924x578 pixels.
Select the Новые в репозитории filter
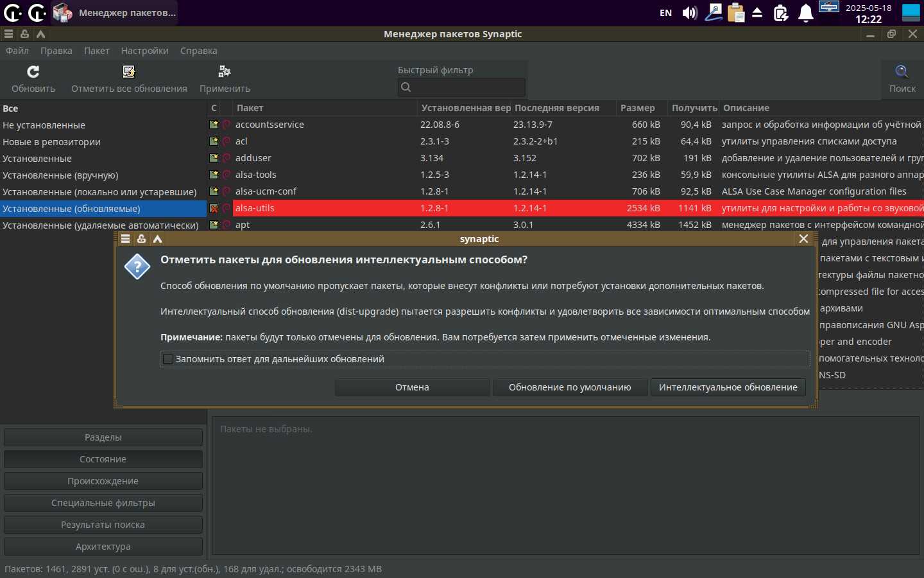[x=103, y=142]
